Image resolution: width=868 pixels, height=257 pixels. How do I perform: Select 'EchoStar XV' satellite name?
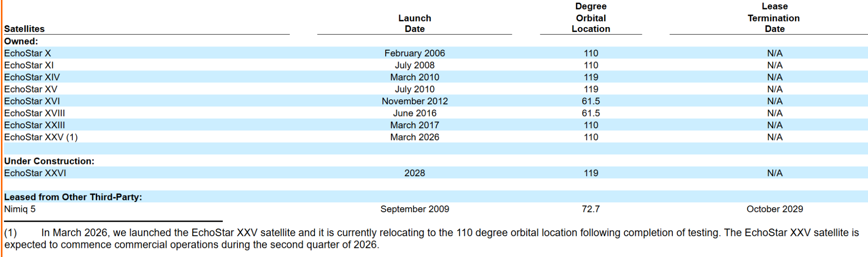pyautogui.click(x=31, y=89)
